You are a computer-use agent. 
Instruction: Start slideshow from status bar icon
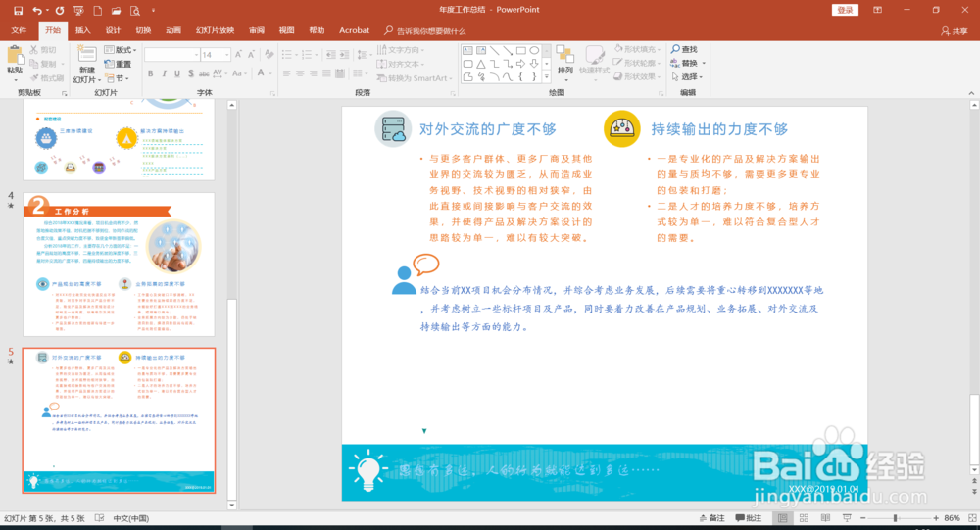[x=847, y=518]
